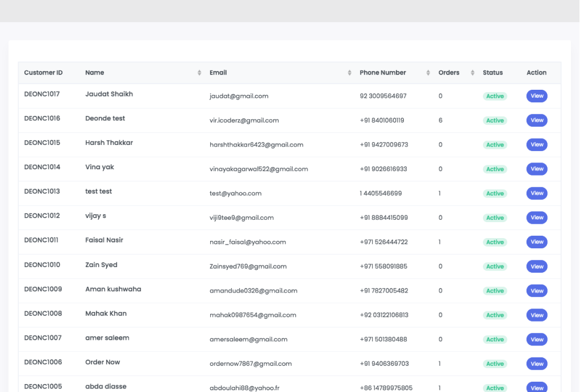
Task: Sort the table by the Email column
Action: click(x=349, y=73)
